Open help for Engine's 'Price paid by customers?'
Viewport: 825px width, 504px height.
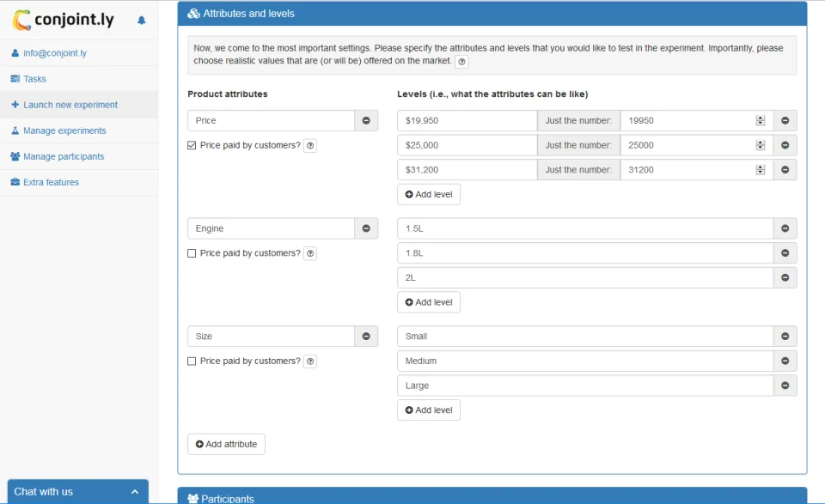[x=310, y=253]
